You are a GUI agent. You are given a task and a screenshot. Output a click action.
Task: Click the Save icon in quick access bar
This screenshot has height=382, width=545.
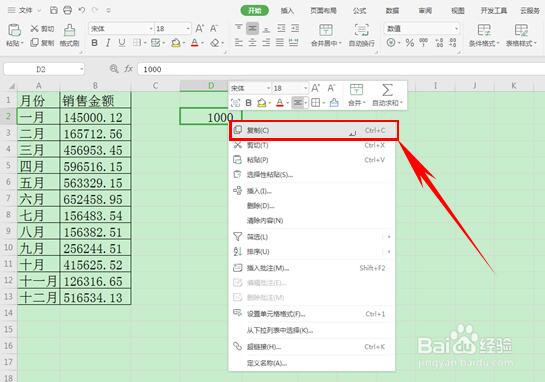point(54,10)
